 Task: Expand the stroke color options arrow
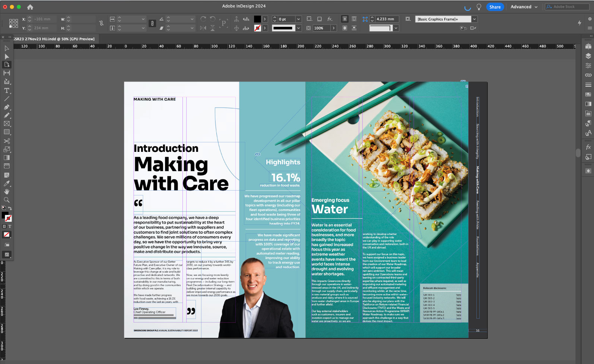tap(265, 28)
